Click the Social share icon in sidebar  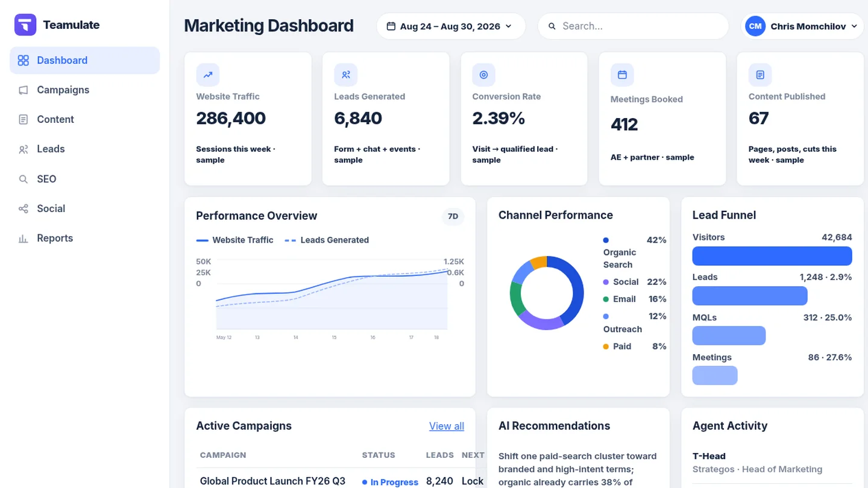(24, 208)
